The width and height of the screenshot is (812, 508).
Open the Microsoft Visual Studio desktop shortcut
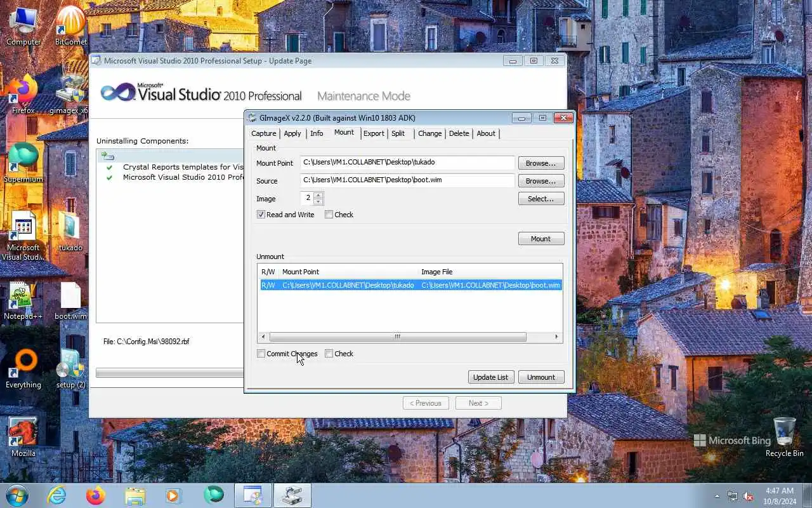(x=23, y=236)
